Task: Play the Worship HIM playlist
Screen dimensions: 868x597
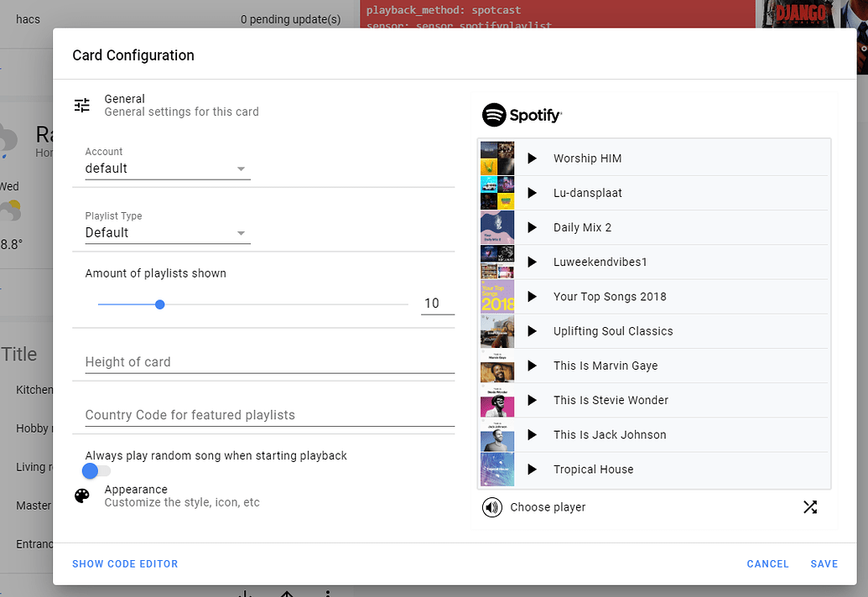Action: [x=531, y=158]
